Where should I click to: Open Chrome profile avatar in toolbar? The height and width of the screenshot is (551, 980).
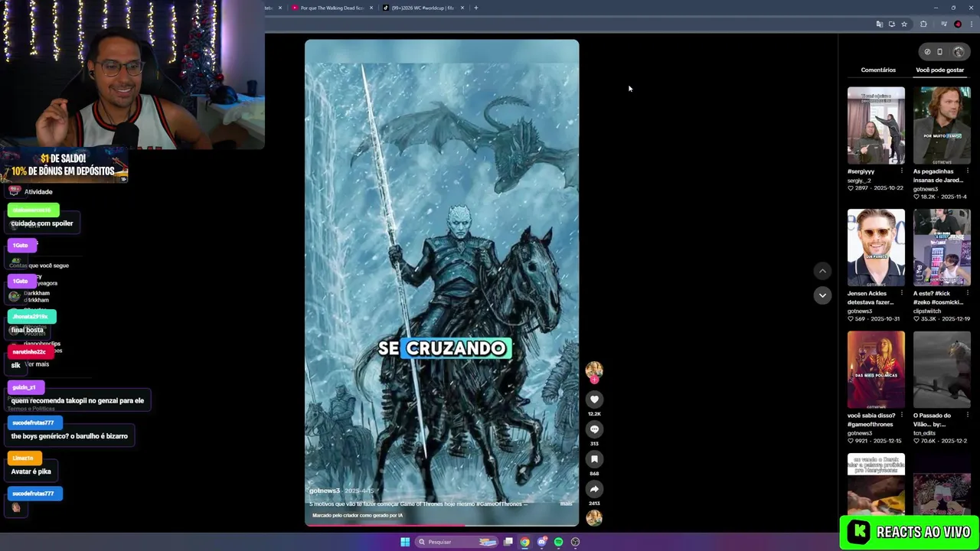pos(957,24)
